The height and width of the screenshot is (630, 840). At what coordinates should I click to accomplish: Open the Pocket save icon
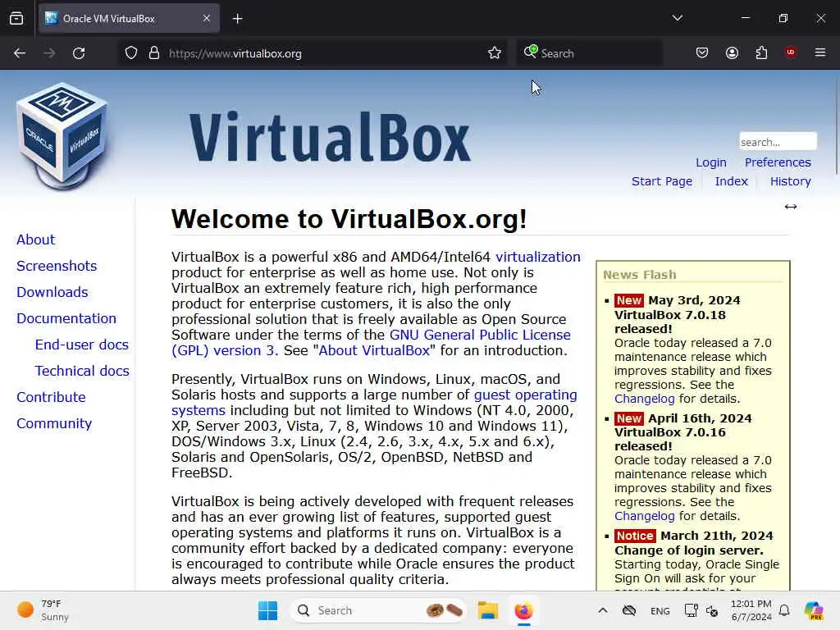point(702,52)
